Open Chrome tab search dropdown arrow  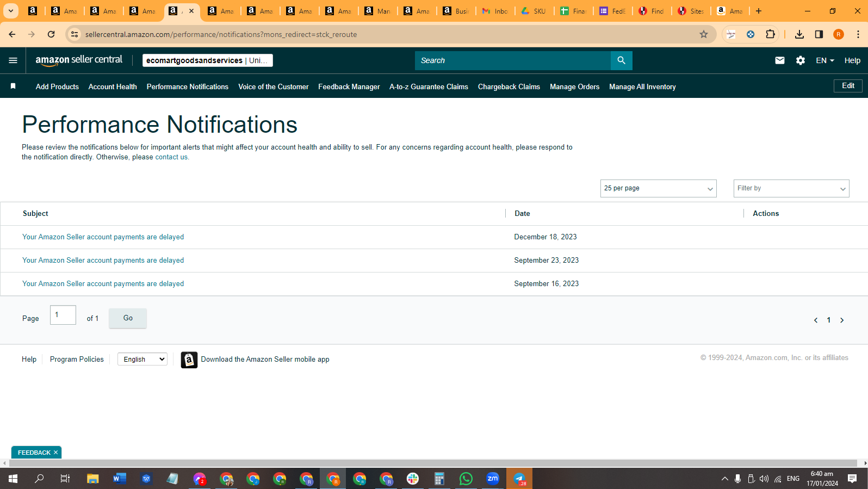pos(10,11)
